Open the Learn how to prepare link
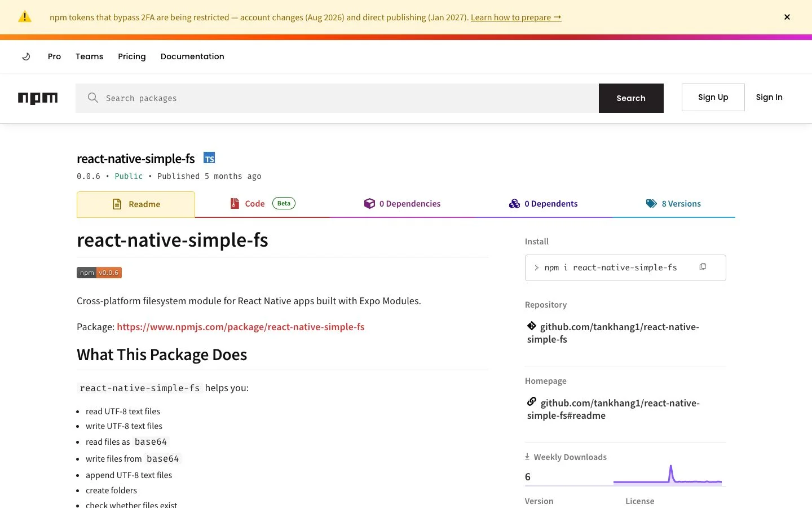The height and width of the screenshot is (508, 812). pos(516,17)
